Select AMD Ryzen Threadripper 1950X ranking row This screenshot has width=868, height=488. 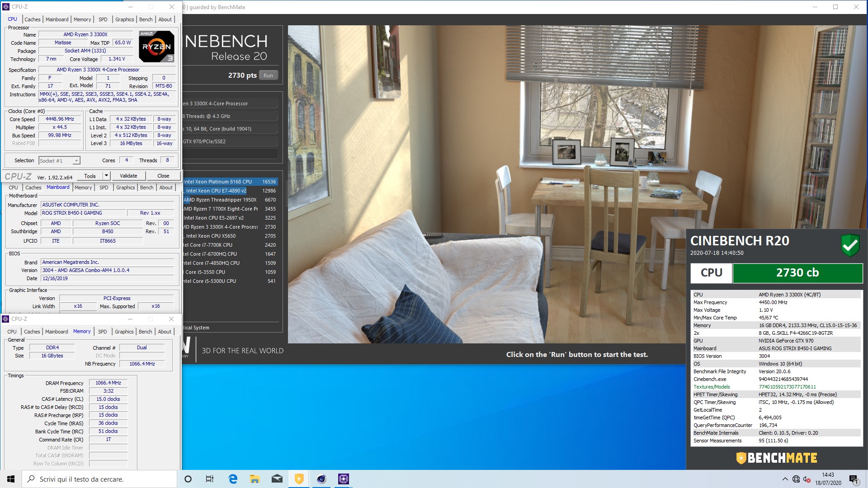[x=230, y=200]
